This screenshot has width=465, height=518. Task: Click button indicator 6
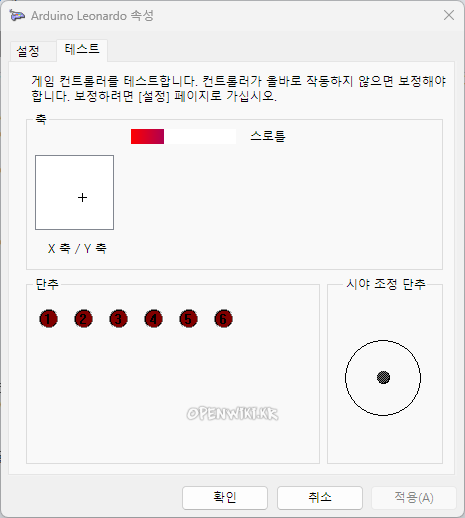223,319
